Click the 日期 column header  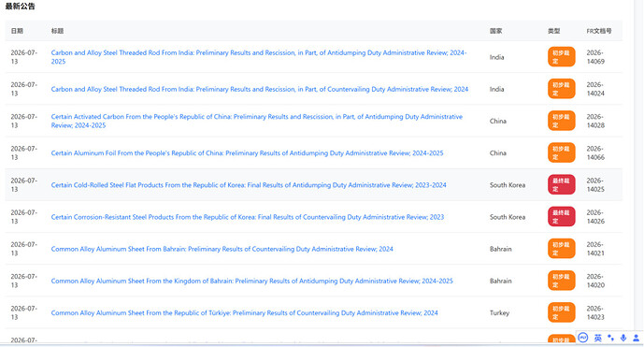[x=17, y=31]
